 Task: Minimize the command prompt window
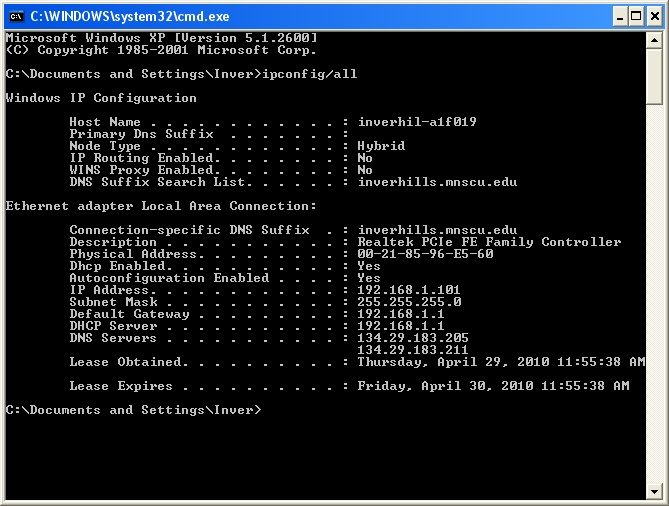[x=620, y=17]
